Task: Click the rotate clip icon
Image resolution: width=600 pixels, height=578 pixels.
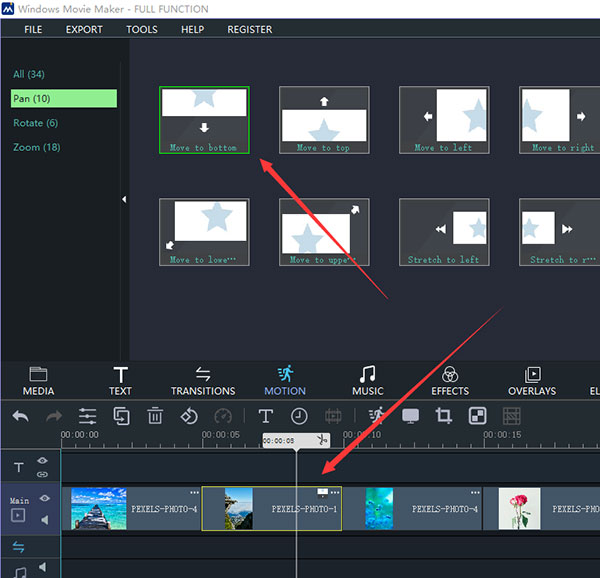Action: [x=189, y=416]
